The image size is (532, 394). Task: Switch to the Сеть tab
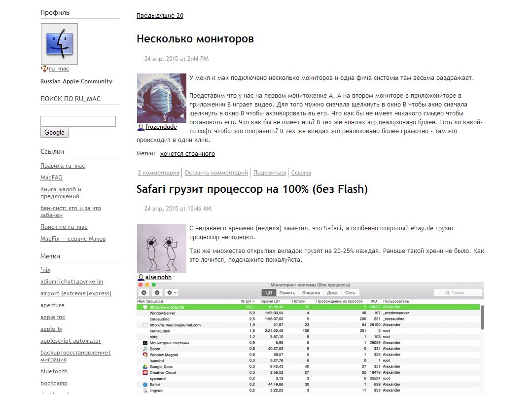pos(350,293)
